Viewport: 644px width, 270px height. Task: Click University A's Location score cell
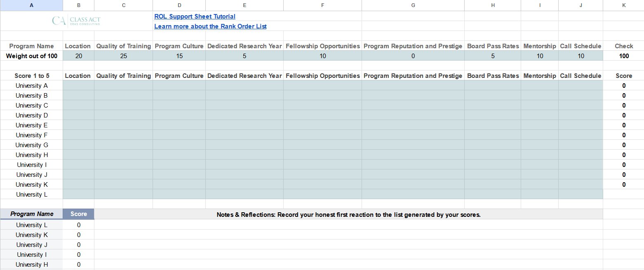tap(78, 85)
